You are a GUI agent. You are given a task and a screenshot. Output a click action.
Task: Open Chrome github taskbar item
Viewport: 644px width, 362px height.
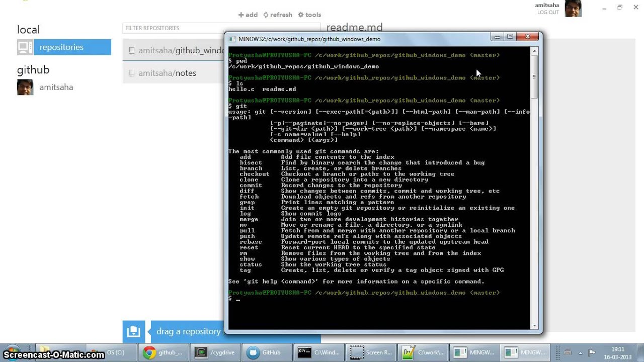pos(164,352)
